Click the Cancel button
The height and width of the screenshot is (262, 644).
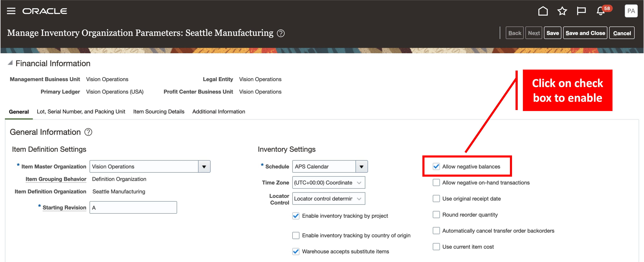(622, 33)
